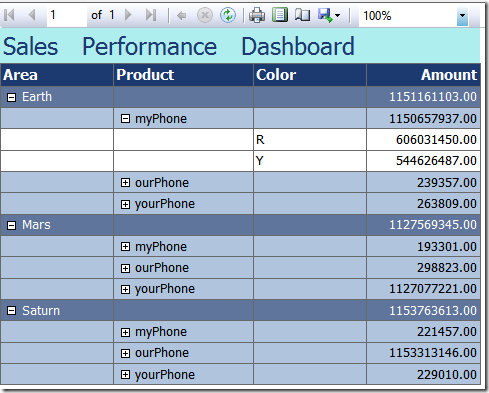Screen dimensions: 489x393
Task: Collapse myPhone under Earth
Action: pyautogui.click(x=125, y=119)
